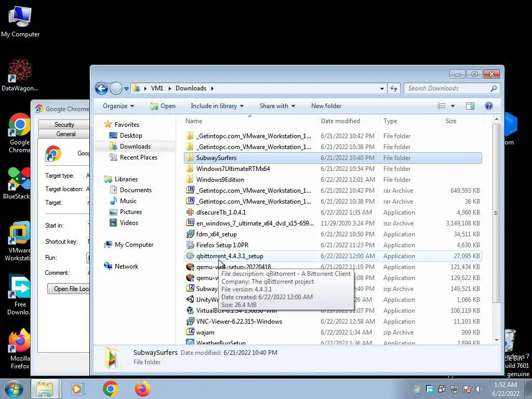Select Firefox Setup 1.0PR file
The height and width of the screenshot is (399, 532).
click(x=222, y=245)
